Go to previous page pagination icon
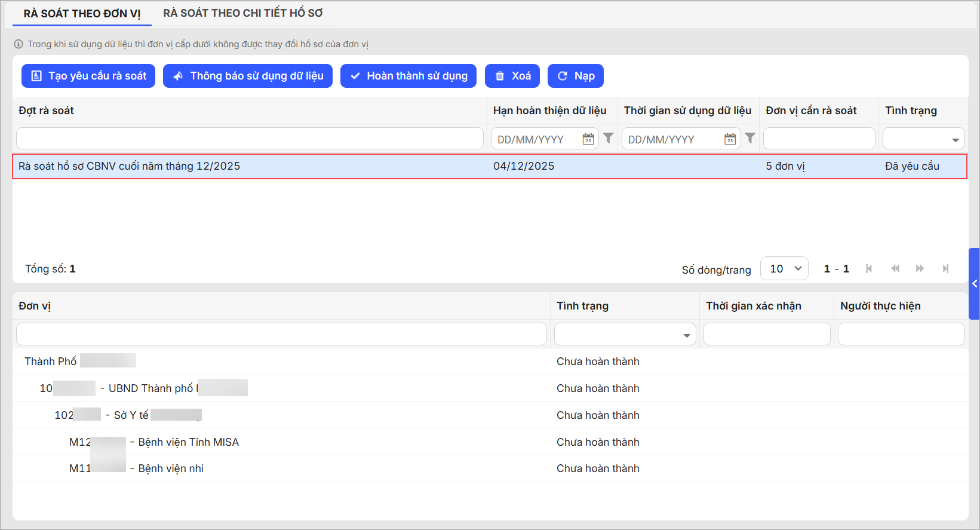Viewport: 980px width, 530px height. [x=895, y=269]
